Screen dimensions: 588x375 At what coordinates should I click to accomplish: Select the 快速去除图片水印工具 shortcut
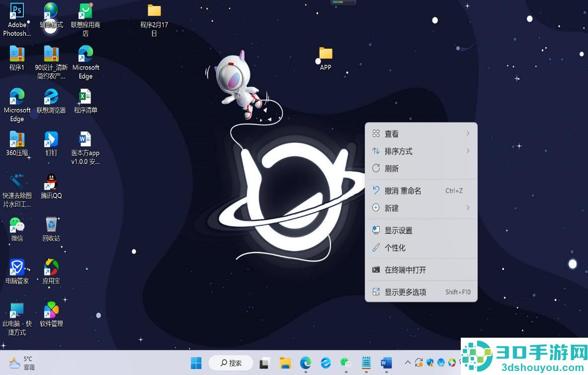coord(17,190)
